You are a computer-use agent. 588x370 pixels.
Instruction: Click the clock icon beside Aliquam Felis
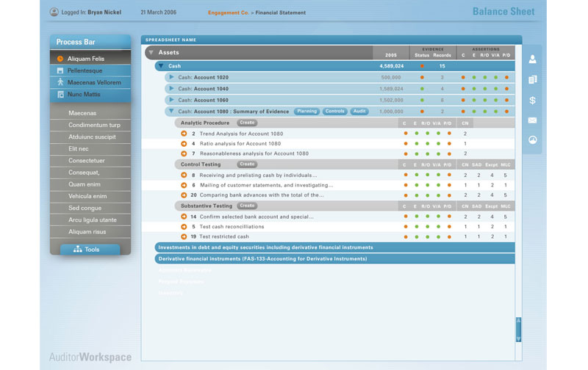click(x=60, y=58)
